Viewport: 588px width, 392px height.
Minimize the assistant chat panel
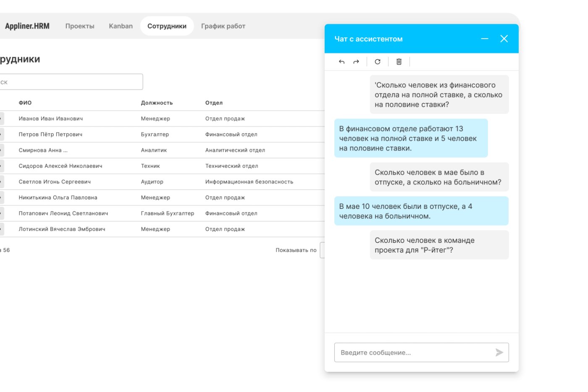pos(485,39)
